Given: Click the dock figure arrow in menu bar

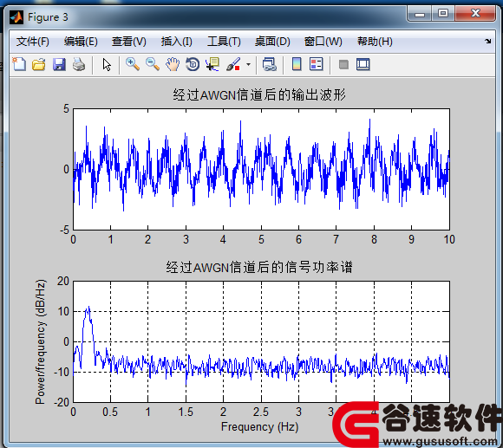Looking at the screenshot, I should (488, 41).
